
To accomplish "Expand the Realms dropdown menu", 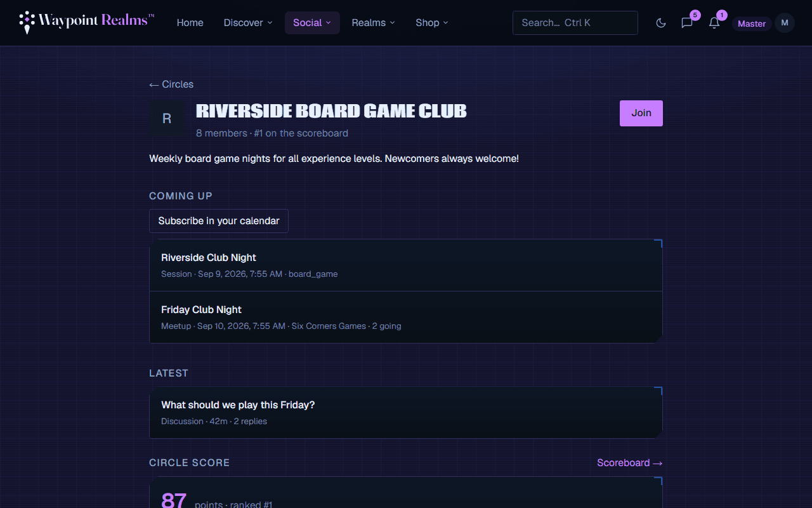I will (374, 23).
